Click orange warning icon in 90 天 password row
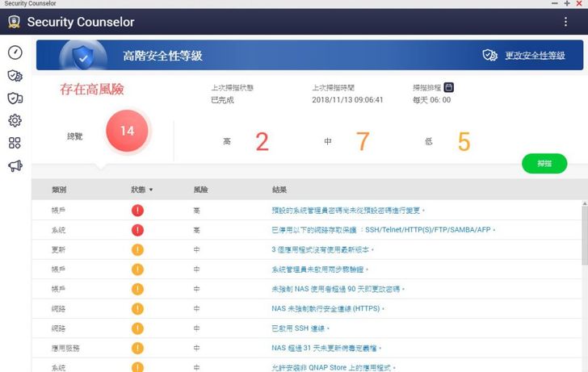Viewport: 588px width, 372px height. tap(137, 289)
